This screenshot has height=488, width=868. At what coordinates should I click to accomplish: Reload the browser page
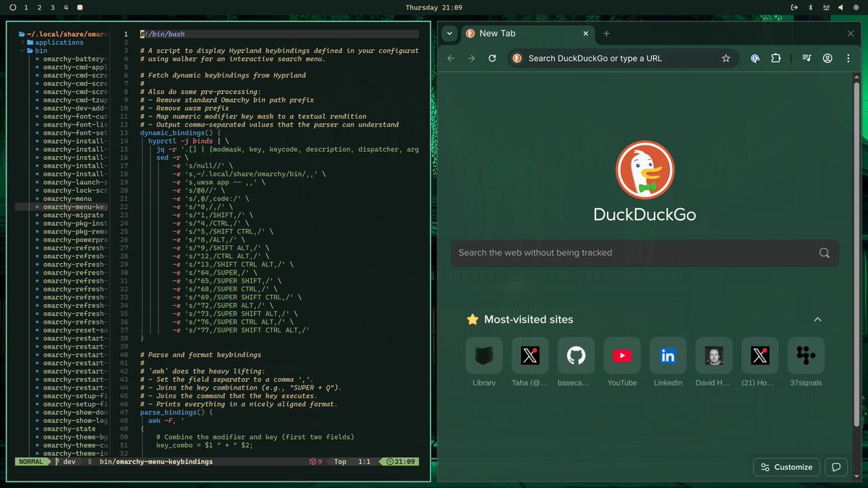coord(493,59)
